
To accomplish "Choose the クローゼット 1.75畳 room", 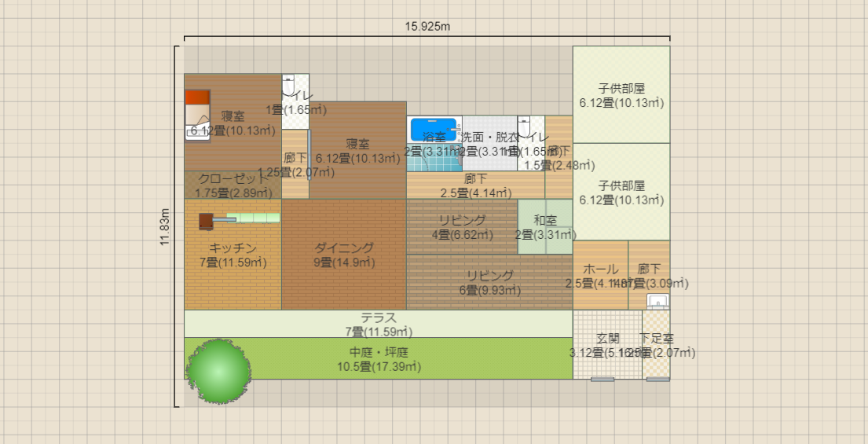I will [x=233, y=185].
